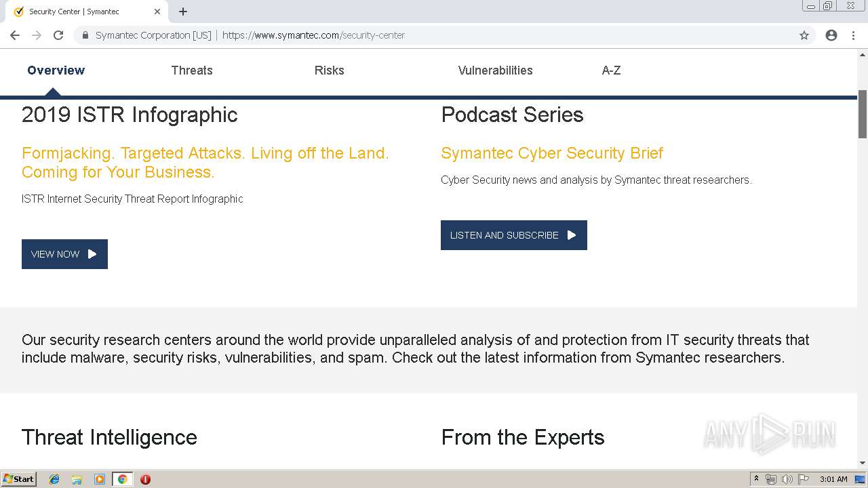Image resolution: width=868 pixels, height=488 pixels.
Task: Click the browser back arrow
Action: pos(15,35)
